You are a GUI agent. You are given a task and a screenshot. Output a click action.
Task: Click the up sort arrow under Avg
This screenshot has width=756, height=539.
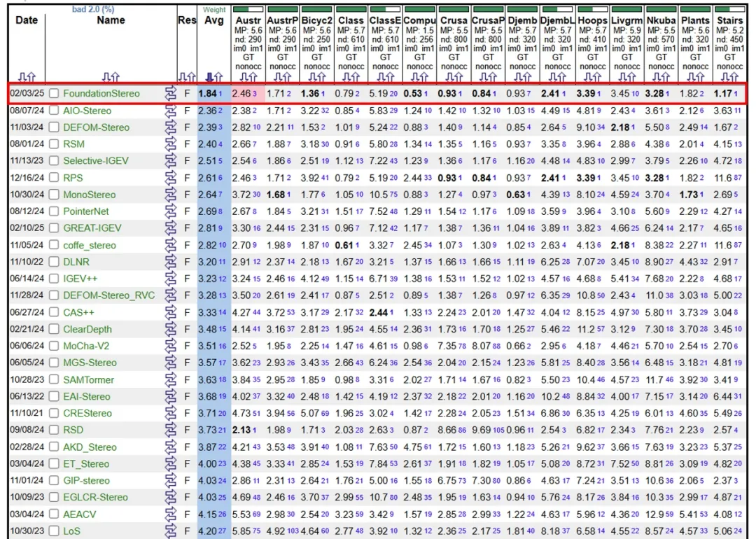pos(218,77)
